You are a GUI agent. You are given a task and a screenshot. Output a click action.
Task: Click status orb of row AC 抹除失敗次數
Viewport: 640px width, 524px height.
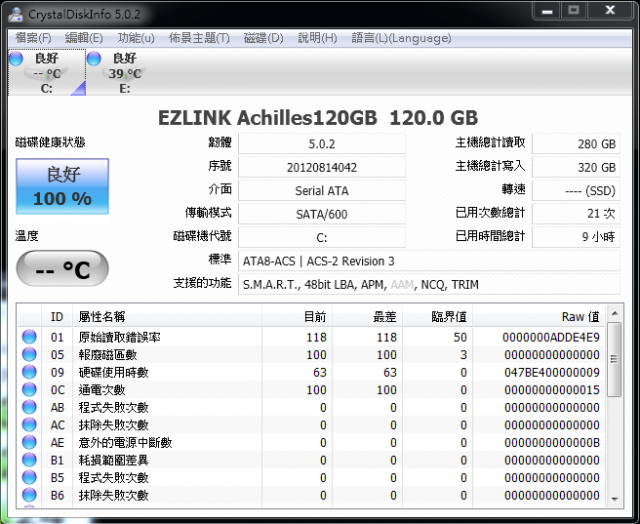coord(29,425)
